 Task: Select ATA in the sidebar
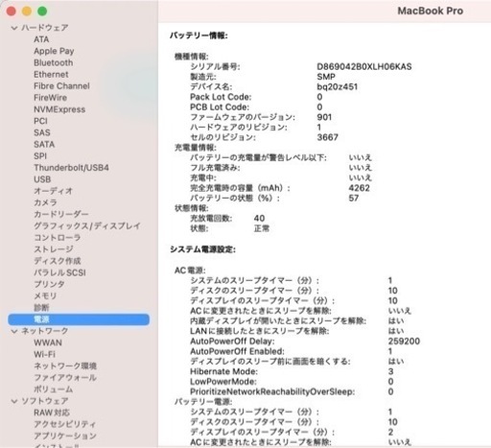[41, 39]
